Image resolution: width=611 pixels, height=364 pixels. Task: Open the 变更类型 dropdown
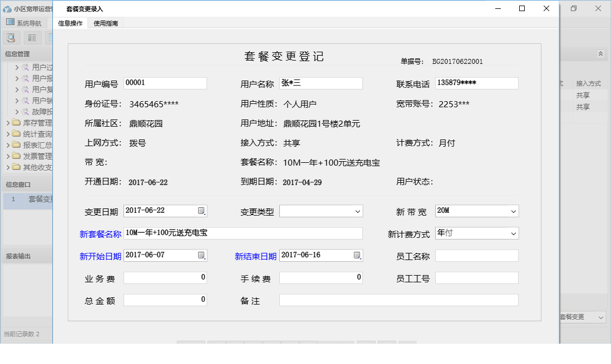(x=358, y=211)
